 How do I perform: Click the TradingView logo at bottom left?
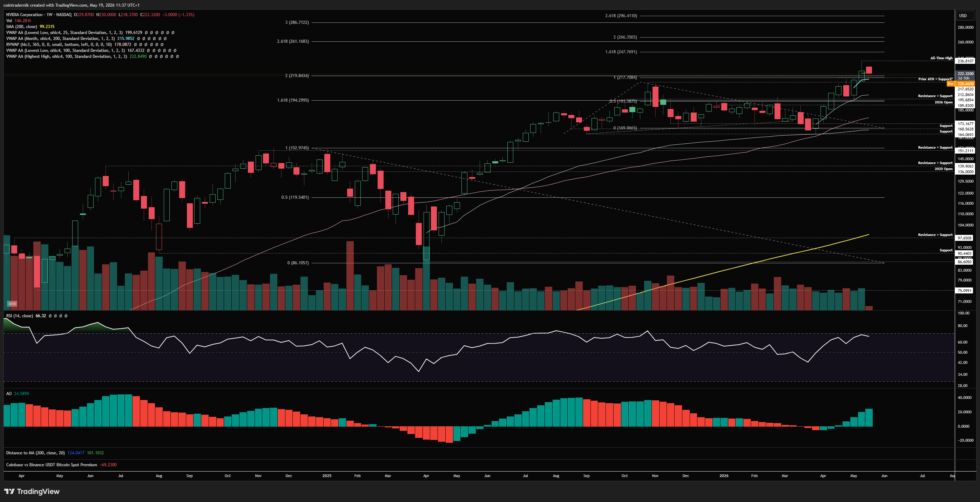click(x=32, y=491)
